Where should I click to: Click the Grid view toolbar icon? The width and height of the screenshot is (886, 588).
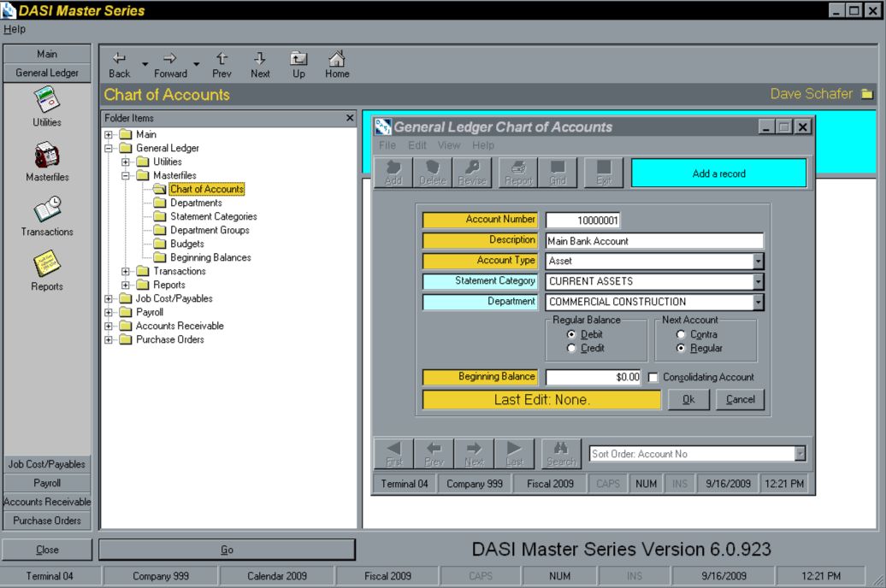click(557, 173)
